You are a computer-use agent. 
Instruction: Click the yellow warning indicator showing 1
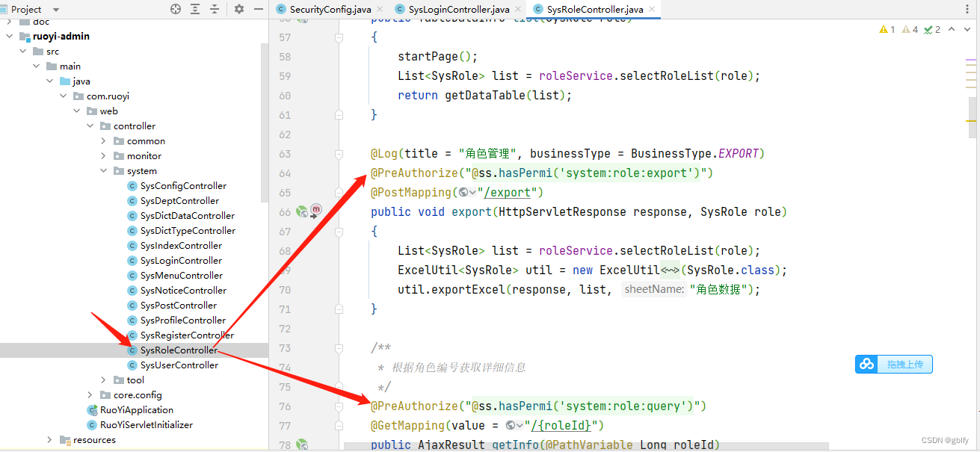tap(886, 29)
